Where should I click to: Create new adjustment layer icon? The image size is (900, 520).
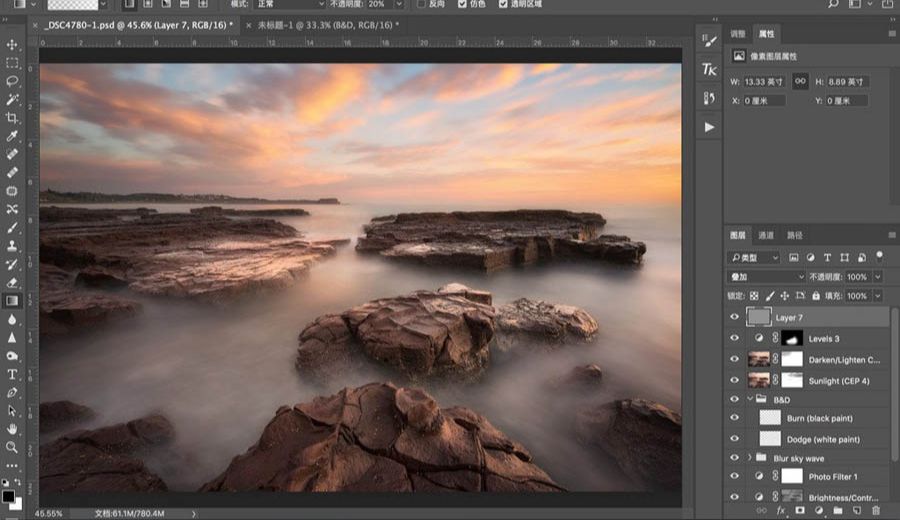818,510
